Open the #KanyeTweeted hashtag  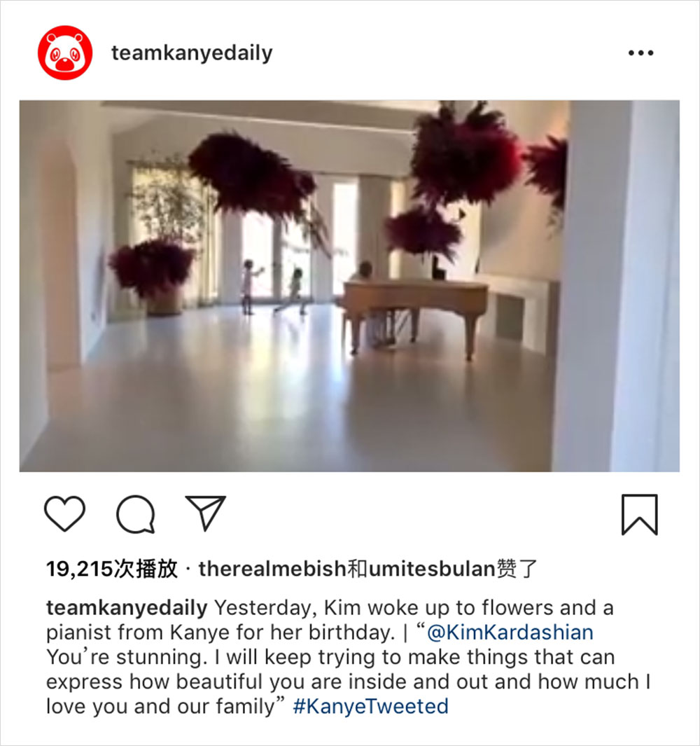370,706
